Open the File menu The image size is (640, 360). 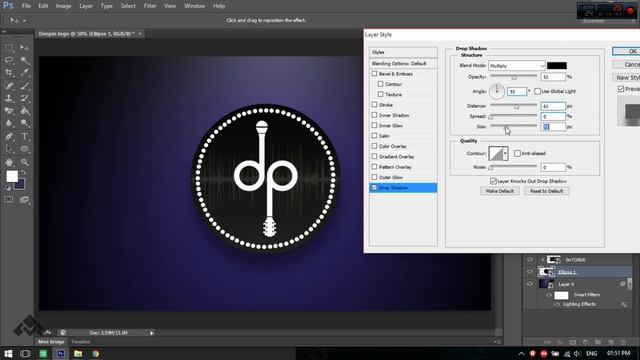click(26, 6)
